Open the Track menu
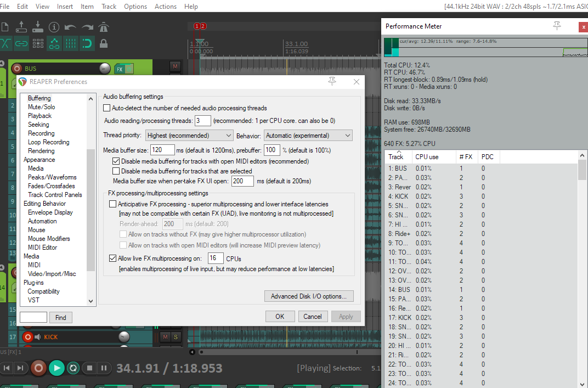Screen dimensions: 588x388 109,7
